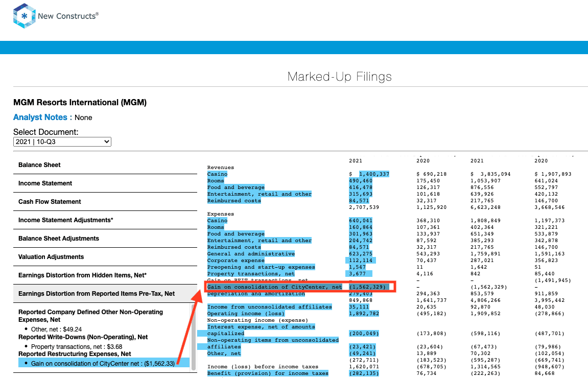
Task: Select Valuation Adjustments section
Action: 105,257
